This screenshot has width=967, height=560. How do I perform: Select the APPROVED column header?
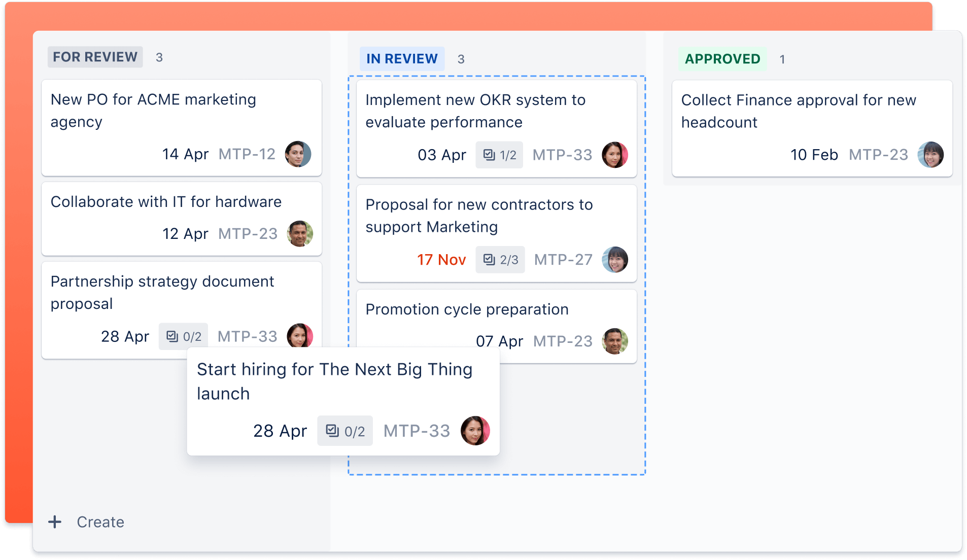pos(722,59)
